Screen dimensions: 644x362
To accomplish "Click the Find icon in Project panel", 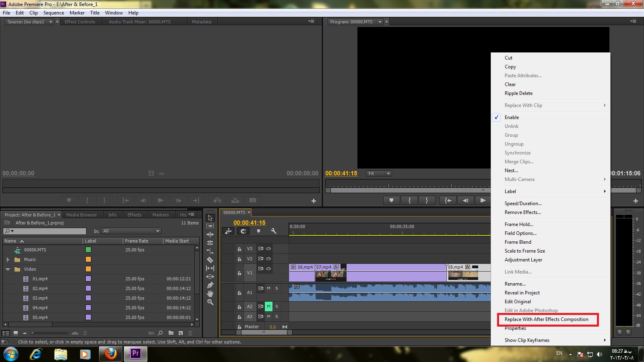I will [161, 333].
